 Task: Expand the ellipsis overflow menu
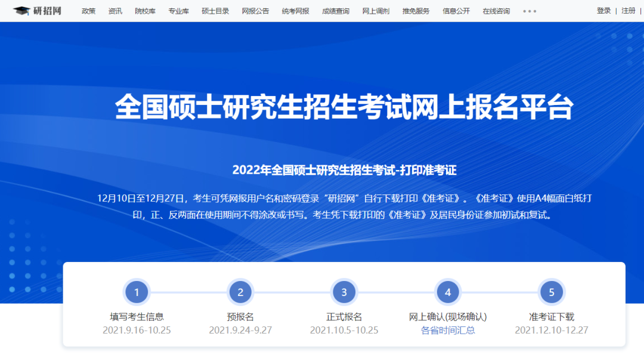(x=530, y=10)
